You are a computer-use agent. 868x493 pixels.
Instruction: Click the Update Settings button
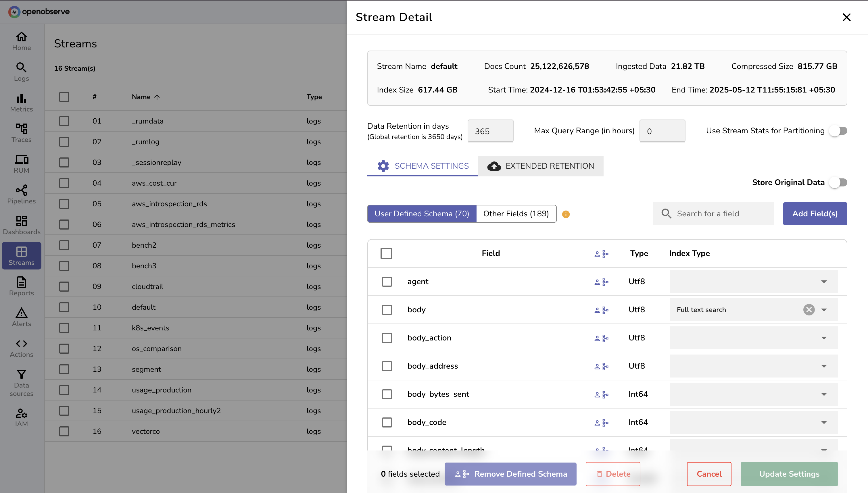[x=789, y=474]
